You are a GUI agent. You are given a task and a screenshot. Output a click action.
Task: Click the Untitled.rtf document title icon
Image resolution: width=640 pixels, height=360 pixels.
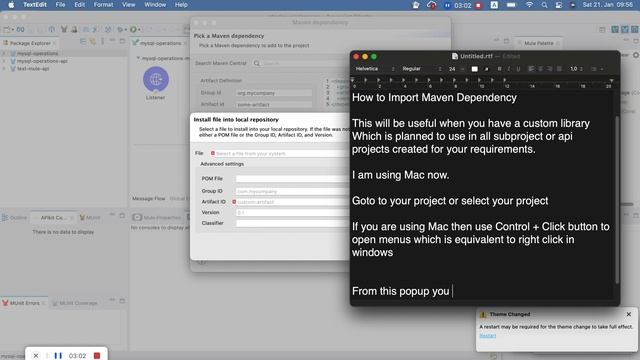pyautogui.click(x=455, y=56)
